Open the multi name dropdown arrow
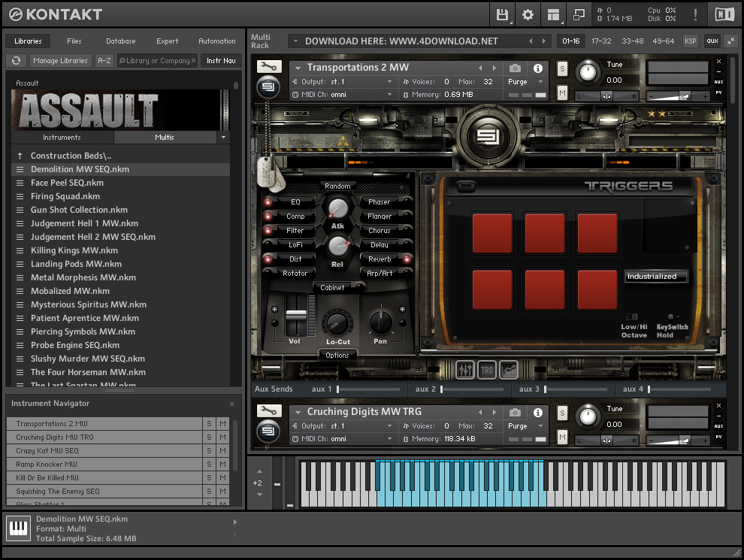744x560 pixels. (295, 41)
